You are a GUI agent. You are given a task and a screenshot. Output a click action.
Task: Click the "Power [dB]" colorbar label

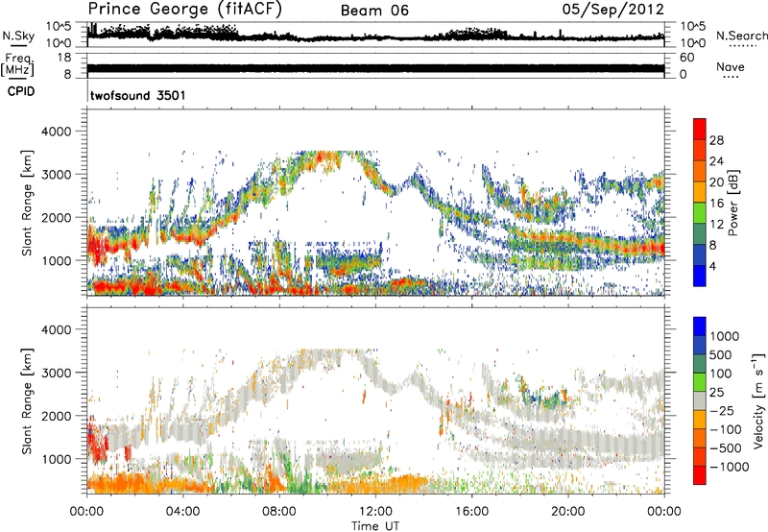tap(733, 203)
